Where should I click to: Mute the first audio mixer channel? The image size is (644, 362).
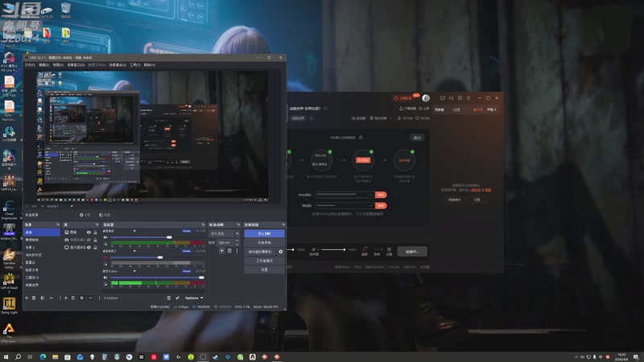105,237
